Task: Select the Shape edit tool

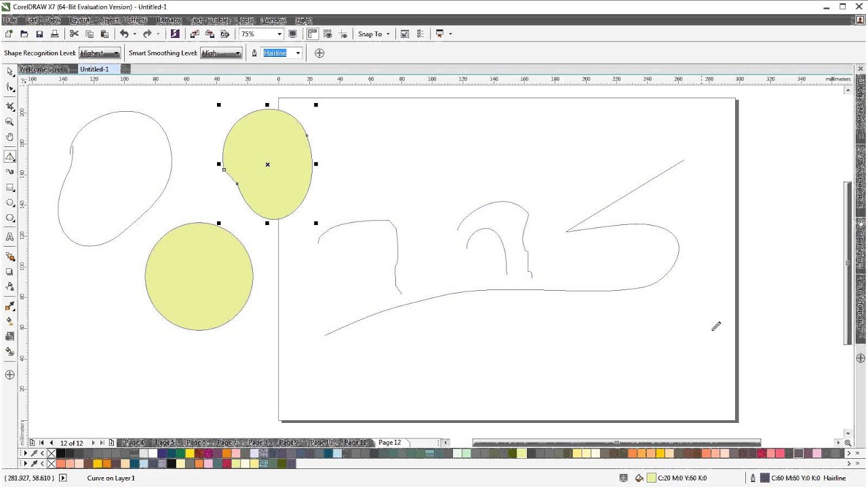Action: coord(9,87)
